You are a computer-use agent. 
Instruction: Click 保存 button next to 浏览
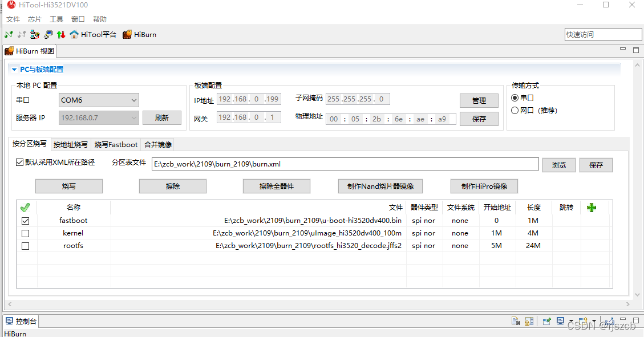click(x=596, y=165)
